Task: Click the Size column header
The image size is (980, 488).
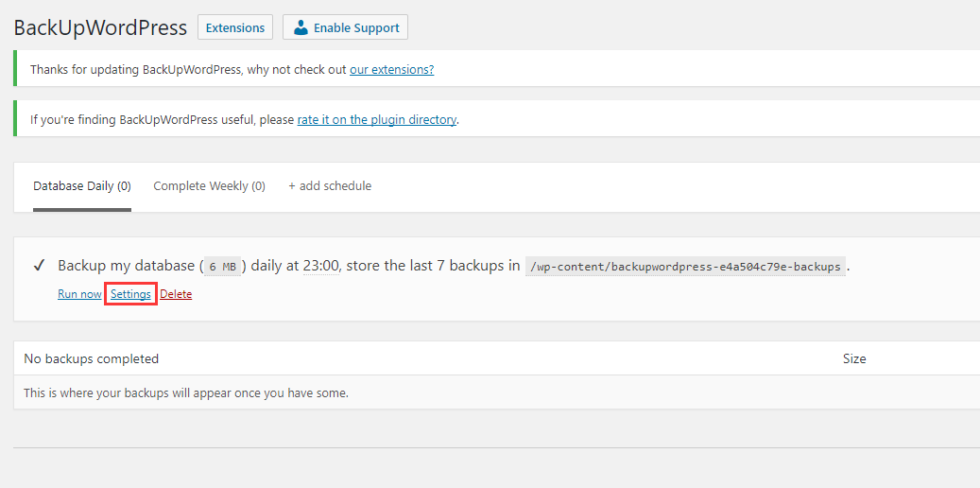Action: point(854,358)
